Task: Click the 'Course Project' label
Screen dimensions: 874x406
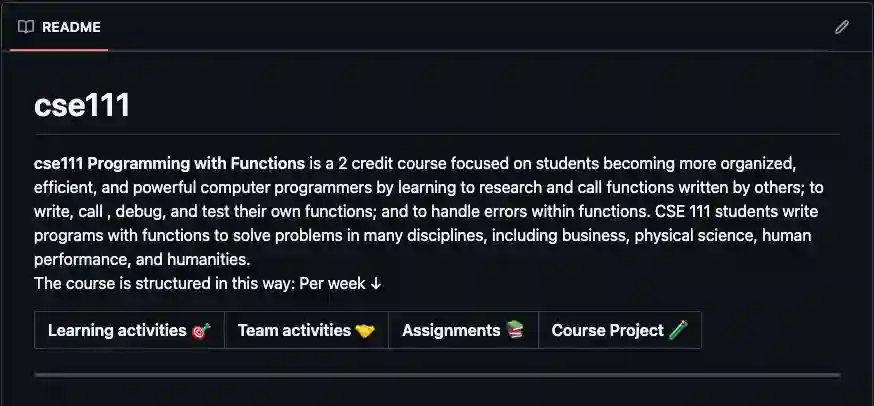Action: [607, 330]
